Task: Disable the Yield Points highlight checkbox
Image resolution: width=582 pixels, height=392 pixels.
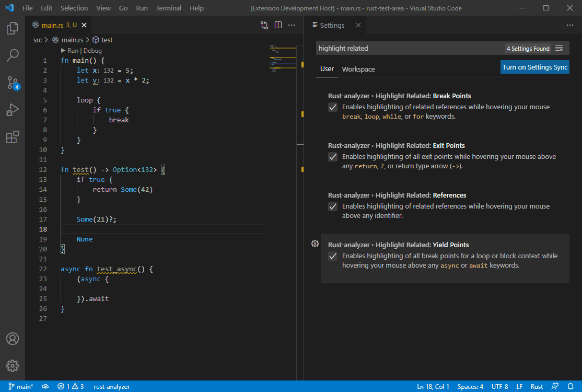Action: click(x=333, y=256)
